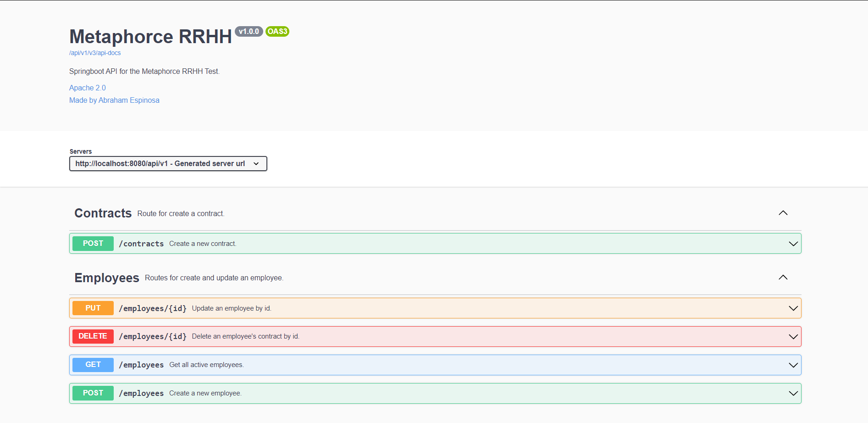Click the path of the Update employee endpoint

click(x=153, y=308)
